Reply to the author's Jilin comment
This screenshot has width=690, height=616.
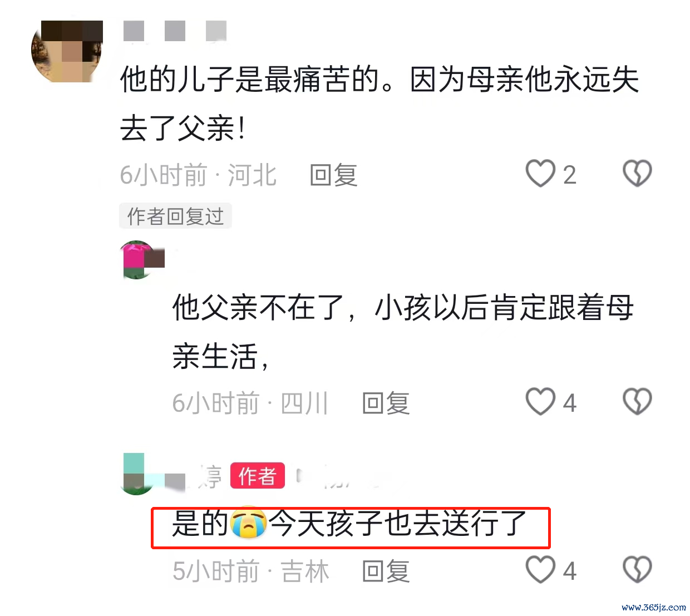386,571
